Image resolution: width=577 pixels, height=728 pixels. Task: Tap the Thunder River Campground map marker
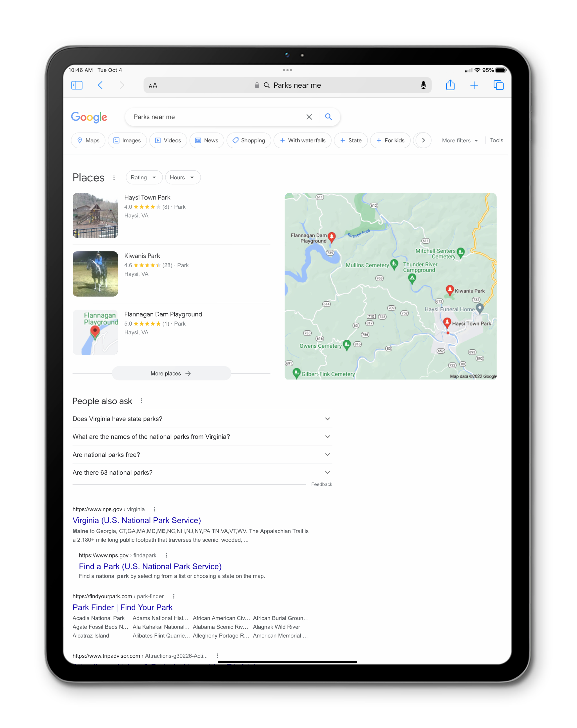coord(412,279)
